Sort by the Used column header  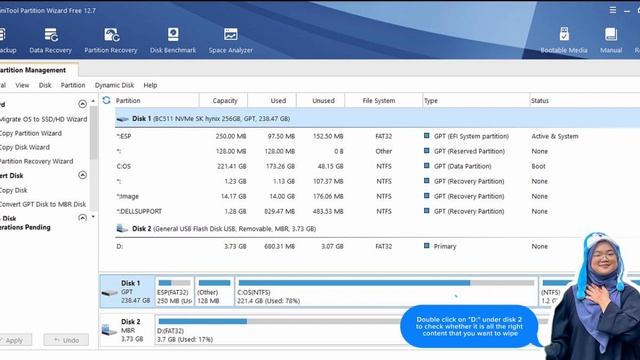[x=272, y=100]
